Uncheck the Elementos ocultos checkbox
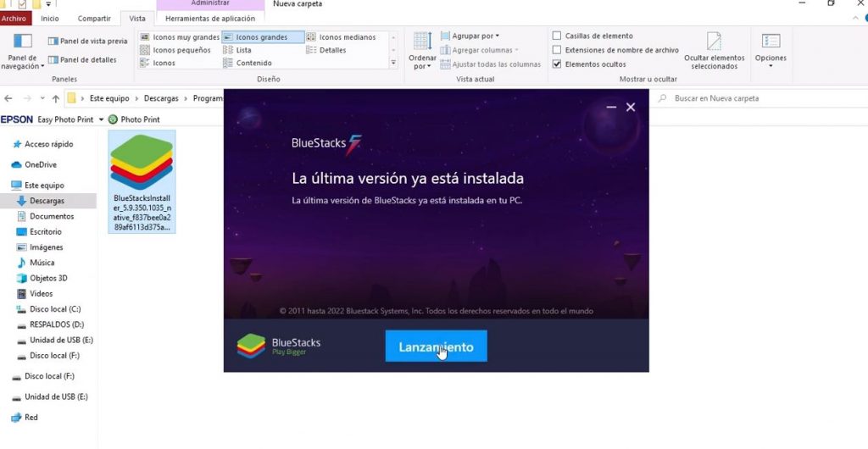Image resolution: width=868 pixels, height=449 pixels. click(557, 64)
